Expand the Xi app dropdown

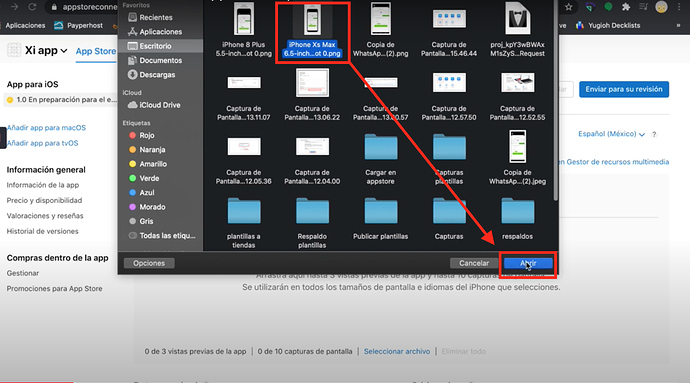pyautogui.click(x=46, y=51)
